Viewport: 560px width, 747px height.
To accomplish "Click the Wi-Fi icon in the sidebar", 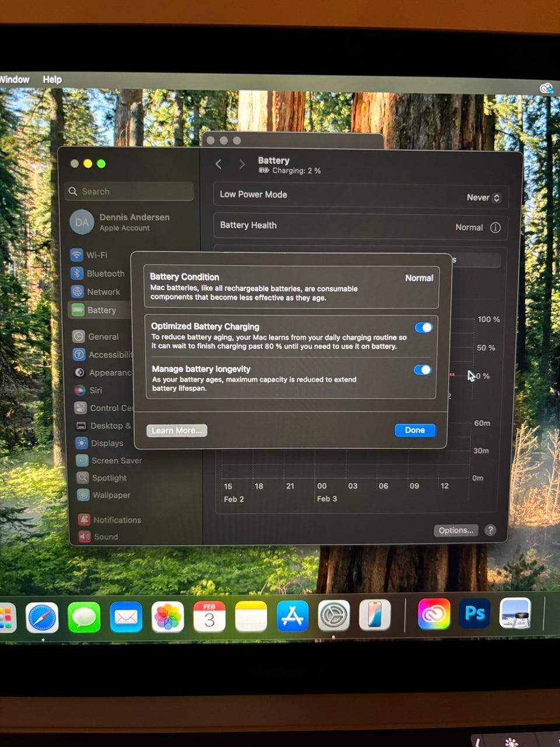I will click(x=76, y=255).
